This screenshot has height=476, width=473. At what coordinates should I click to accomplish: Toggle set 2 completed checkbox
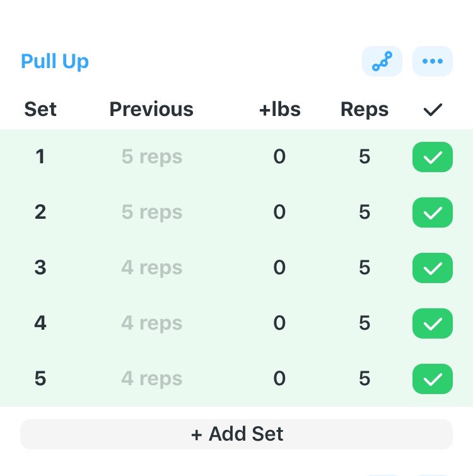(432, 212)
